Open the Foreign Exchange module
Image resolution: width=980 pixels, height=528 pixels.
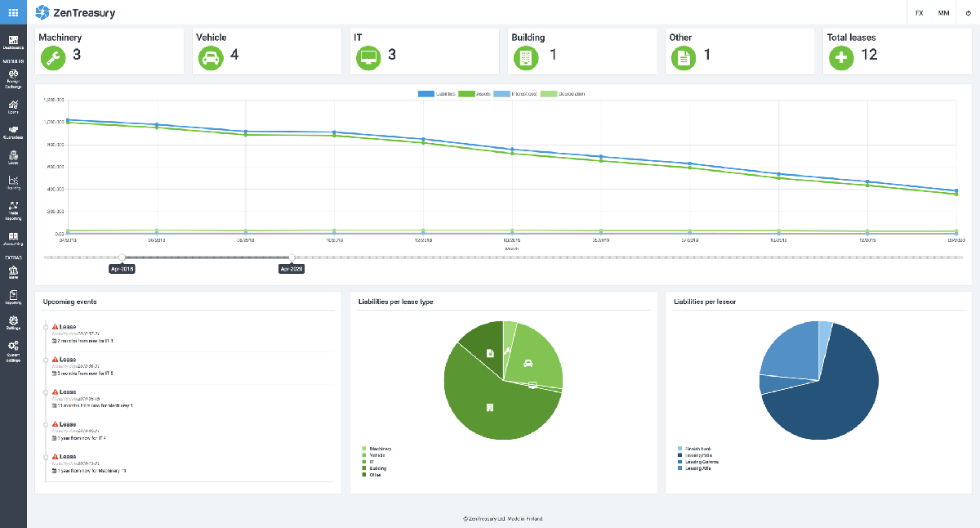[x=13, y=78]
